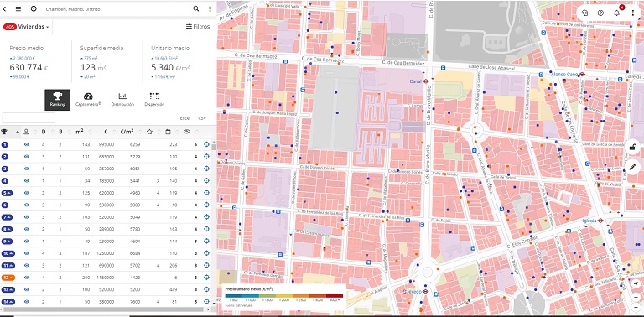This screenshot has width=644, height=317.
Task: Open the Filtros panel
Action: (198, 26)
